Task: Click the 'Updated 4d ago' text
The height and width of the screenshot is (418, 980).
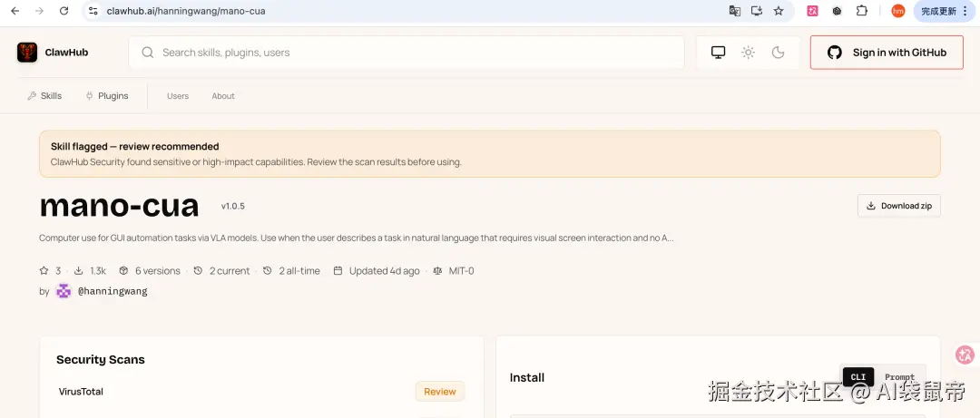Action: (385, 270)
